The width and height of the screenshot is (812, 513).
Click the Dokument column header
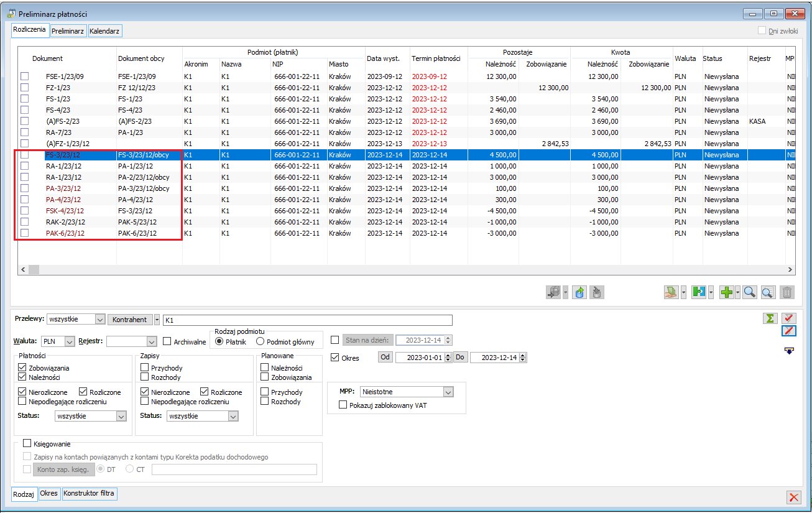tap(48, 58)
